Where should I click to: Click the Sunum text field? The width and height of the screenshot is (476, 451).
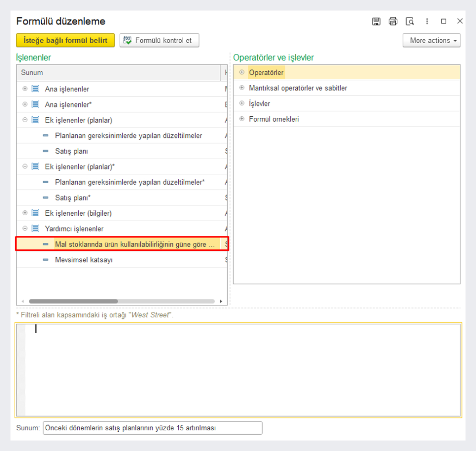[152, 428]
